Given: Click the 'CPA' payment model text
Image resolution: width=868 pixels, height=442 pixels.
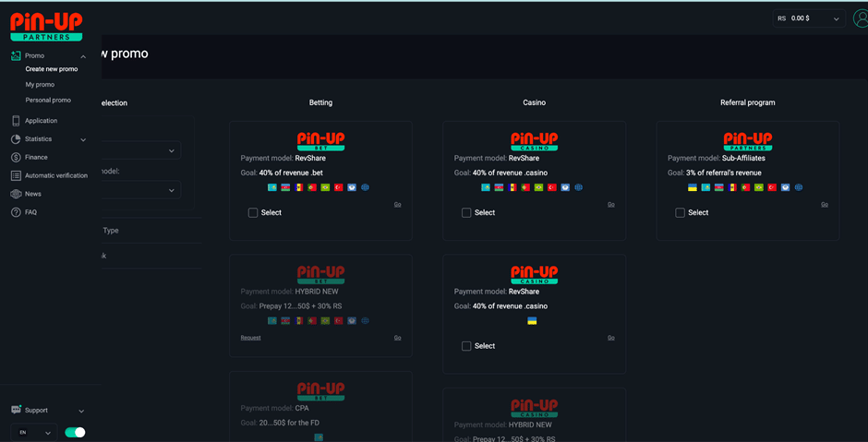Looking at the screenshot, I should (302, 408).
